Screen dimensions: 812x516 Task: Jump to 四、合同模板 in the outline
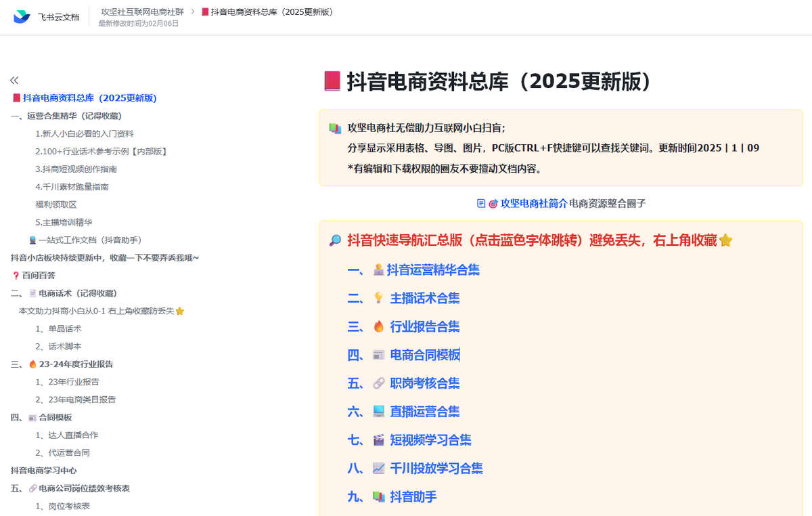pyautogui.click(x=41, y=417)
